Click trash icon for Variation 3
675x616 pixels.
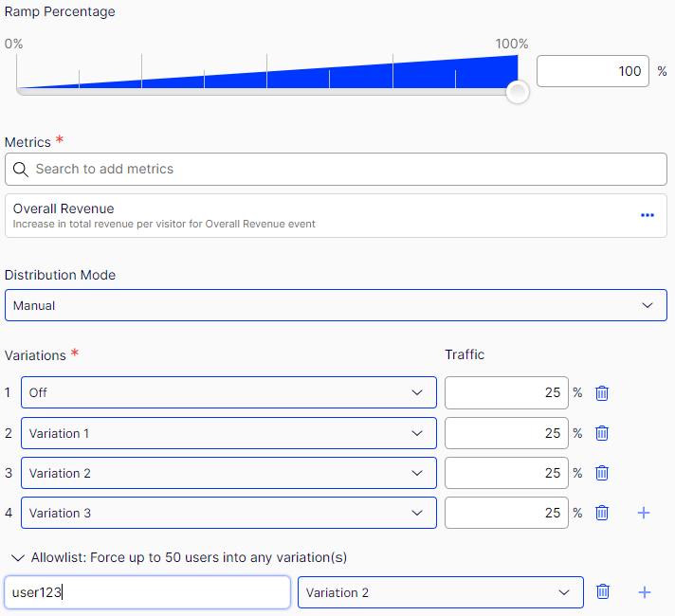coord(601,513)
